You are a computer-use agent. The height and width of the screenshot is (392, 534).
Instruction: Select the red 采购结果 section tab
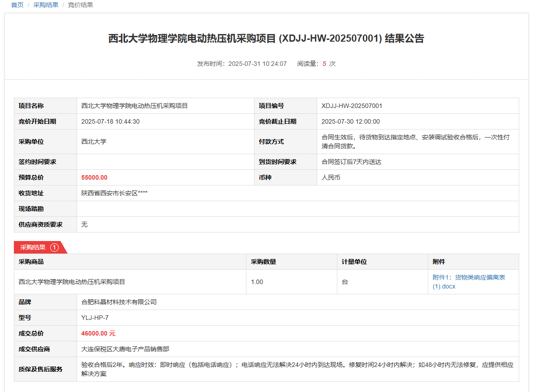click(x=33, y=247)
